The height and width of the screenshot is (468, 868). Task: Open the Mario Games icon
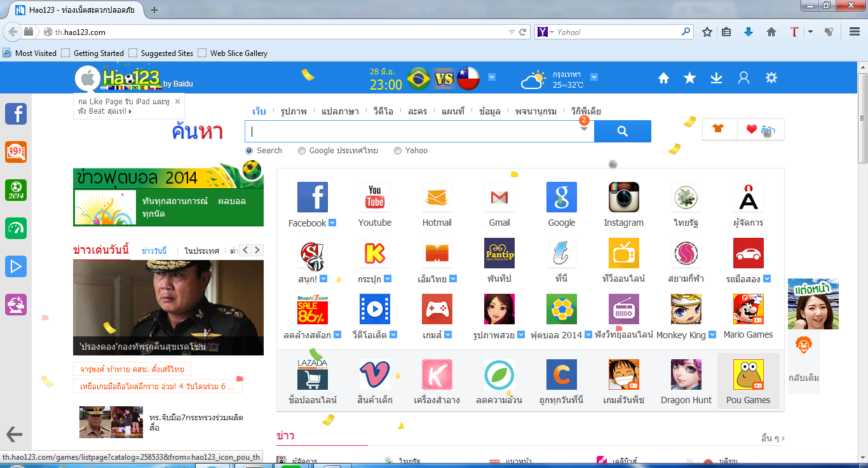[x=749, y=309]
